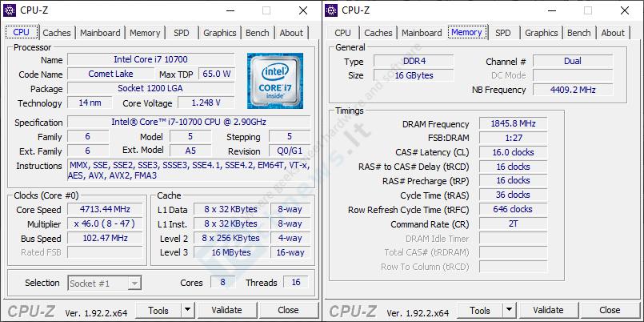Click Level 3 associativity 16-way
Viewport: 644px width, 322px height.
pos(290,252)
